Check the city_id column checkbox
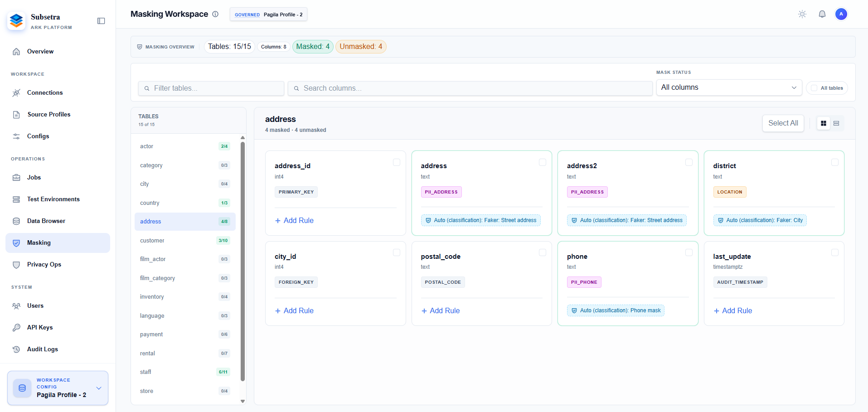The width and height of the screenshot is (868, 412). point(397,252)
